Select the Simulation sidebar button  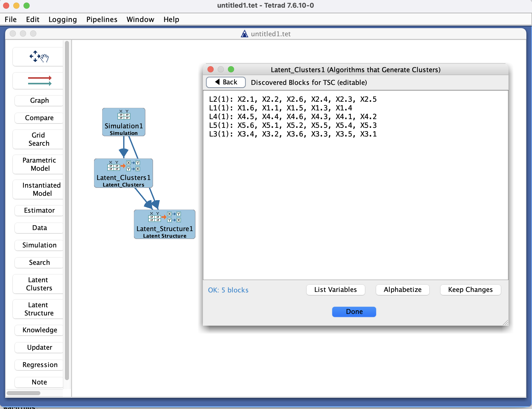[x=39, y=245]
